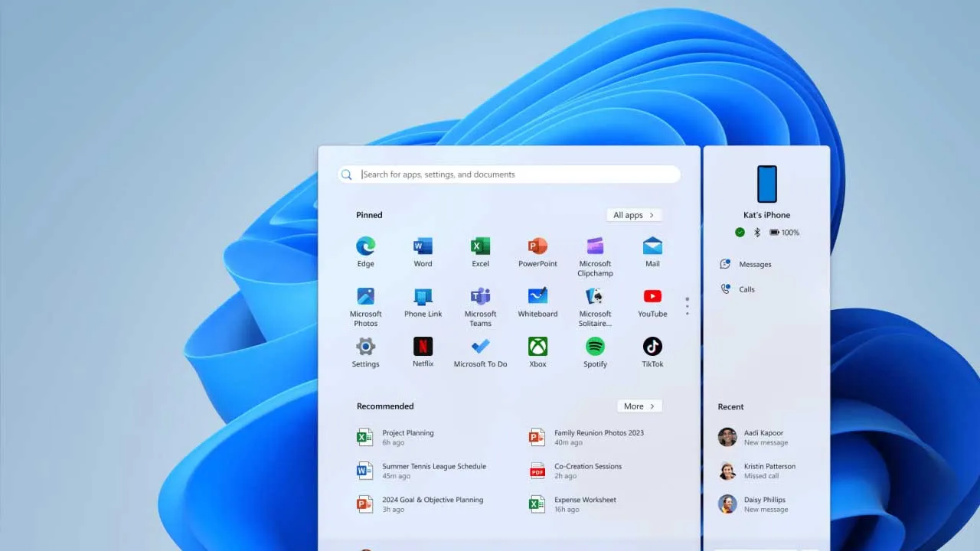Launch Microsoft Photos
980x551 pixels.
coord(365,307)
